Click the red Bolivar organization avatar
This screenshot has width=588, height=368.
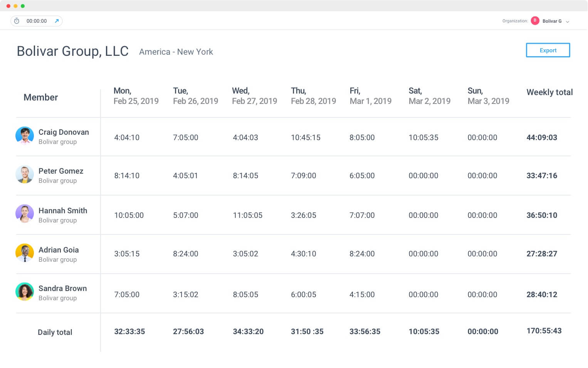click(x=535, y=21)
